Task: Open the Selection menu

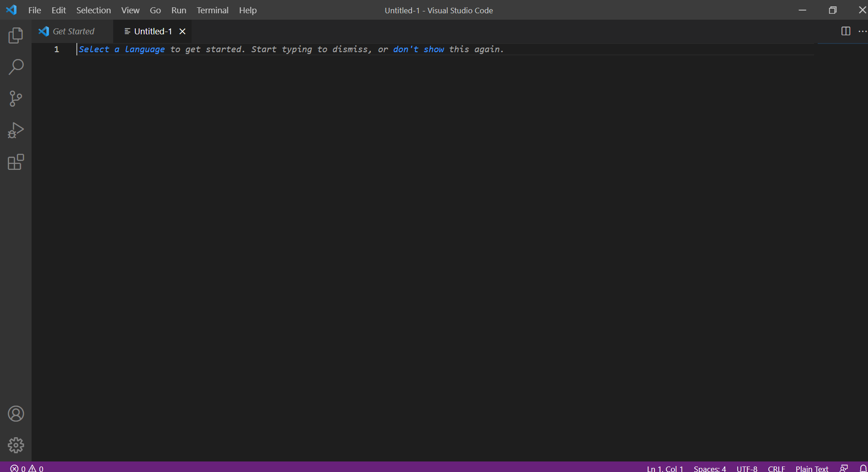Action: click(x=93, y=10)
